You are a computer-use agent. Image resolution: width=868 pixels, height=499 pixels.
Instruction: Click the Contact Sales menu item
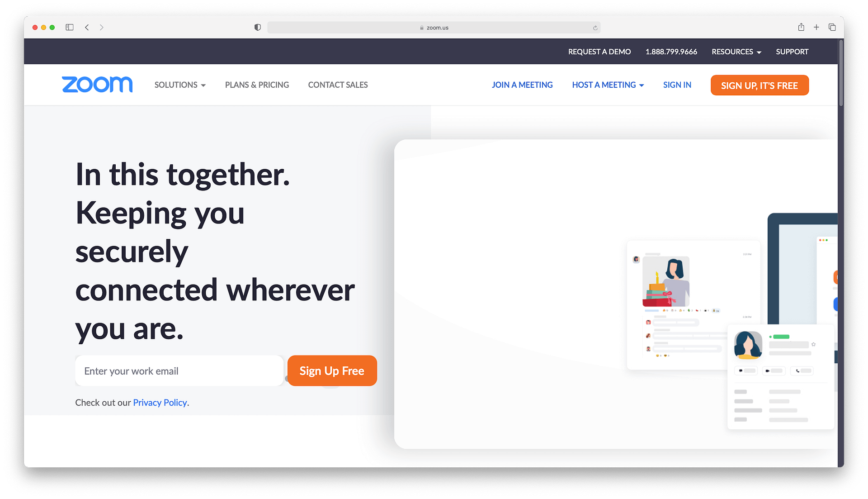pos(337,84)
